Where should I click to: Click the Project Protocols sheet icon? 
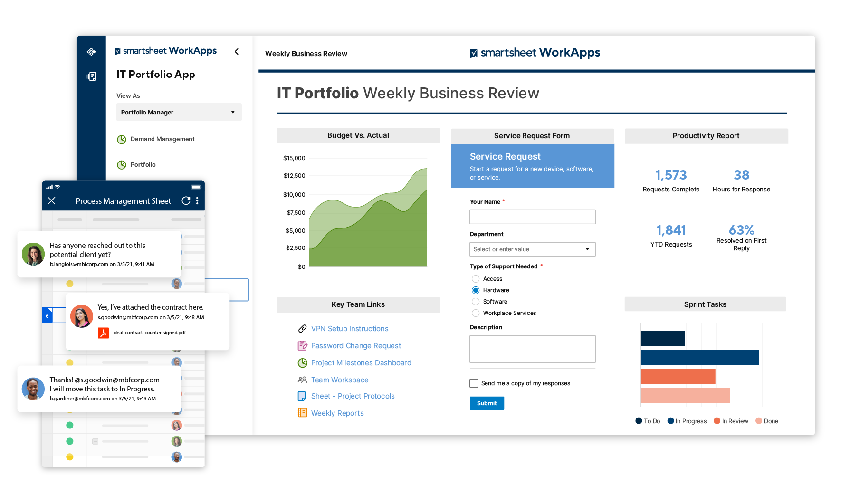click(302, 396)
